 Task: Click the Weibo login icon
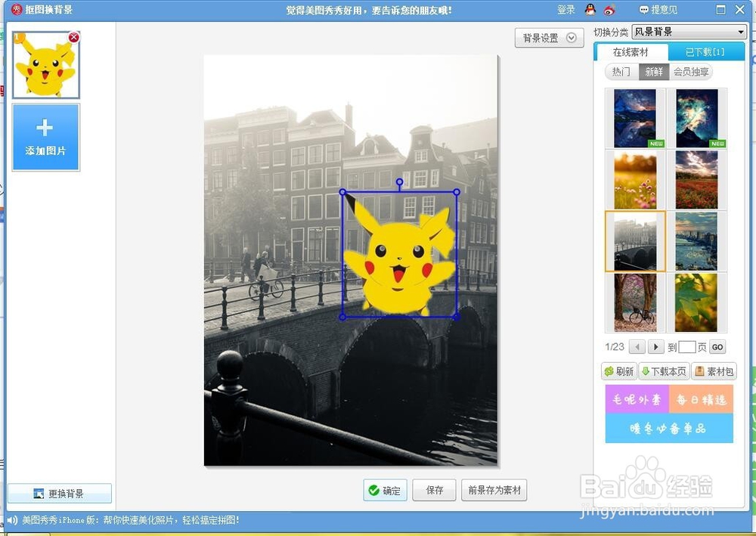click(609, 10)
